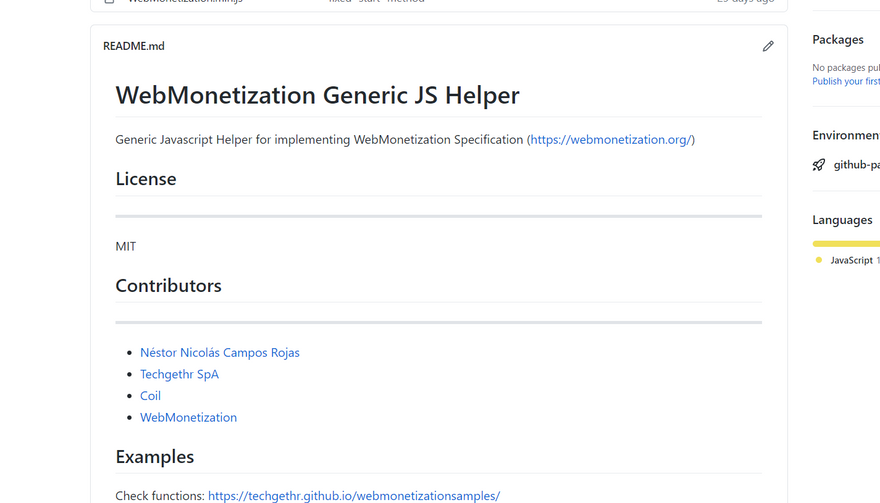Select the JavaScript language entry
880x503 pixels.
click(x=851, y=260)
